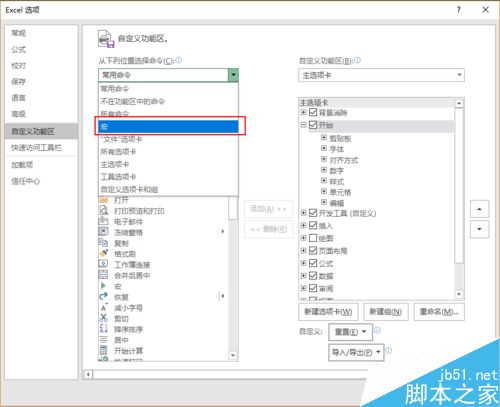Toggle the 审阅 tab checkbox
This screenshot has height=407, width=500.
(x=313, y=288)
